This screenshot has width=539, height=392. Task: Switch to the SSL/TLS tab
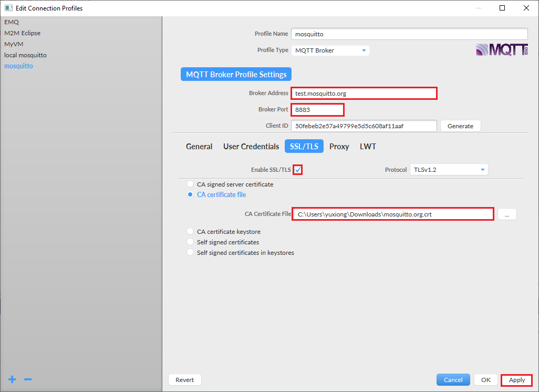point(304,147)
